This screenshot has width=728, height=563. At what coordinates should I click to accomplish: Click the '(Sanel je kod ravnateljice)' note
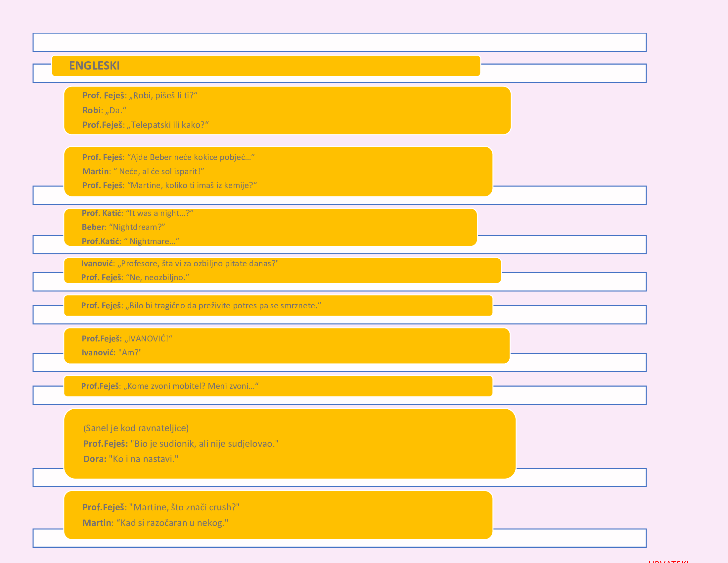[136, 428]
